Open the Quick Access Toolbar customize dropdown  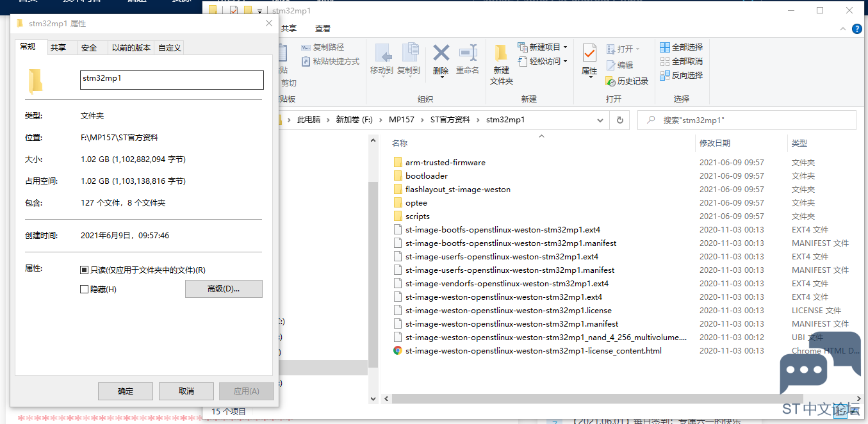(x=259, y=11)
